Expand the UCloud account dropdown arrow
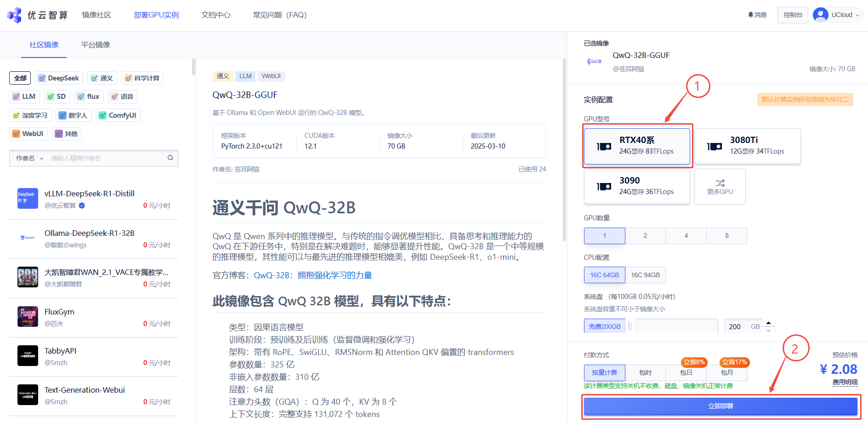The height and width of the screenshot is (423, 868). pyautogui.click(x=857, y=15)
